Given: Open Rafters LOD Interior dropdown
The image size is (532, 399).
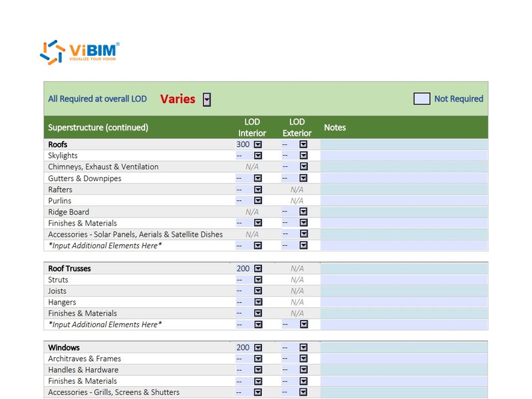Looking at the screenshot, I should click(x=258, y=190).
